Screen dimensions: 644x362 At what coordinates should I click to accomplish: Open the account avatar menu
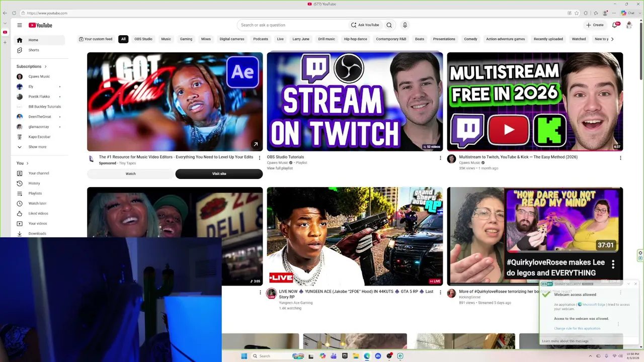[x=629, y=25]
